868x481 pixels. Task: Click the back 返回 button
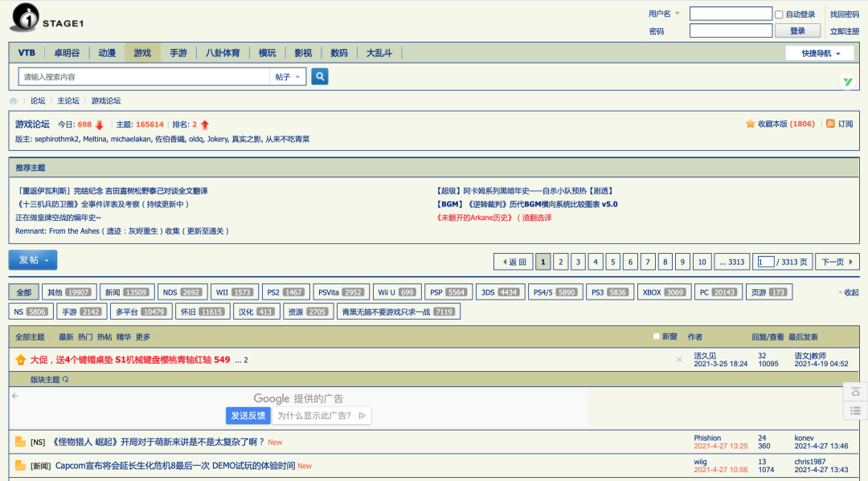click(x=513, y=262)
